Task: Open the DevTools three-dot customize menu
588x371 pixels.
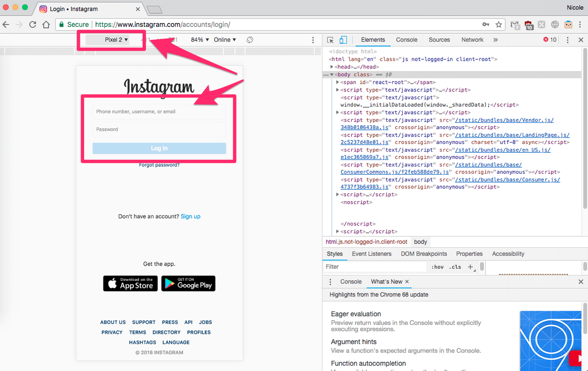Action: pyautogui.click(x=567, y=40)
